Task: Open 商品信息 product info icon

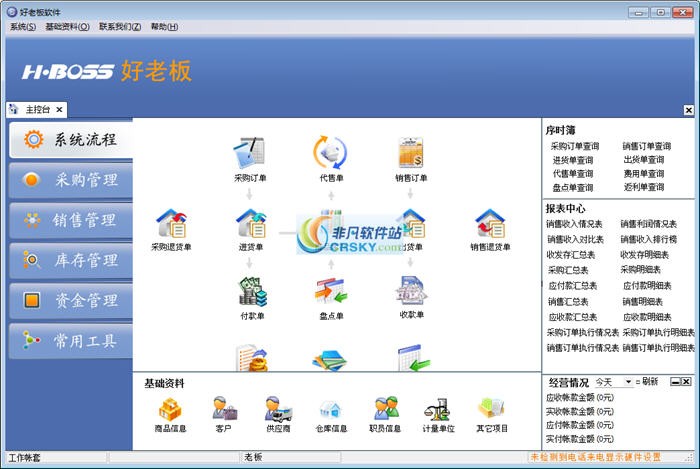Action: point(170,409)
